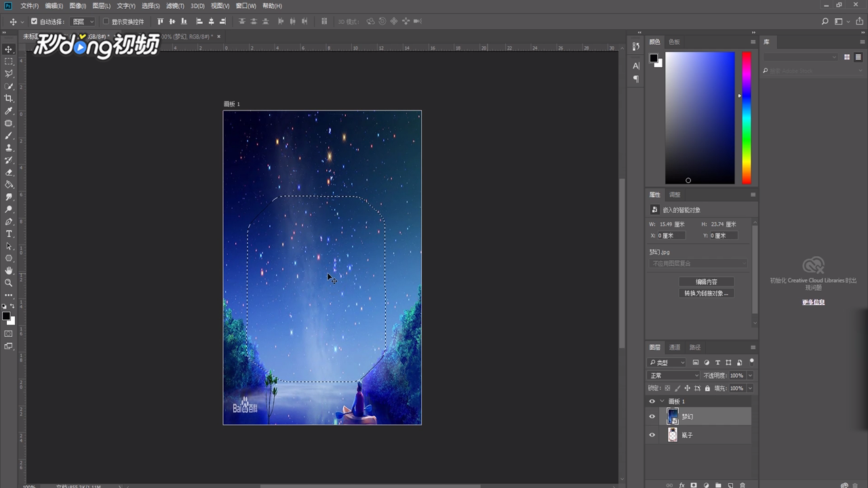Hide the 瓶子 layer eye icon
This screenshot has height=488, width=868.
[652, 435]
